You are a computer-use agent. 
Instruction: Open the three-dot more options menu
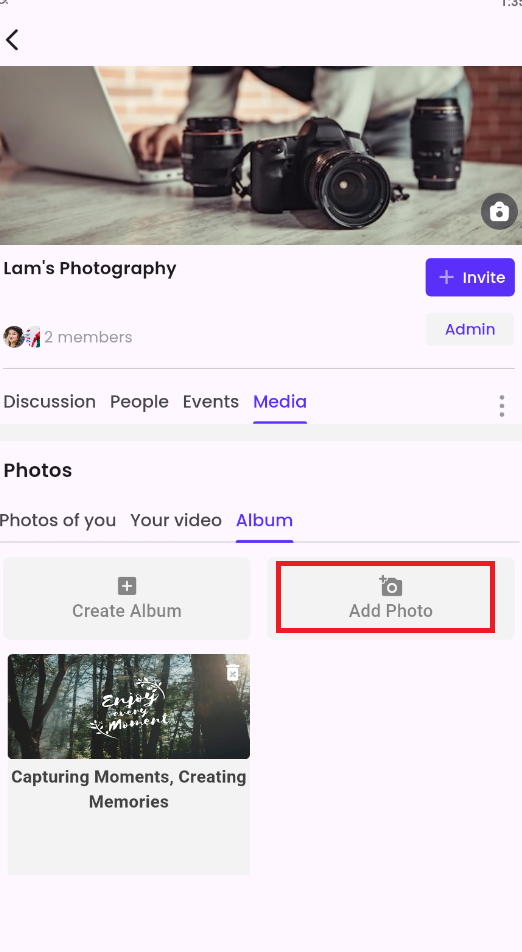coord(502,406)
